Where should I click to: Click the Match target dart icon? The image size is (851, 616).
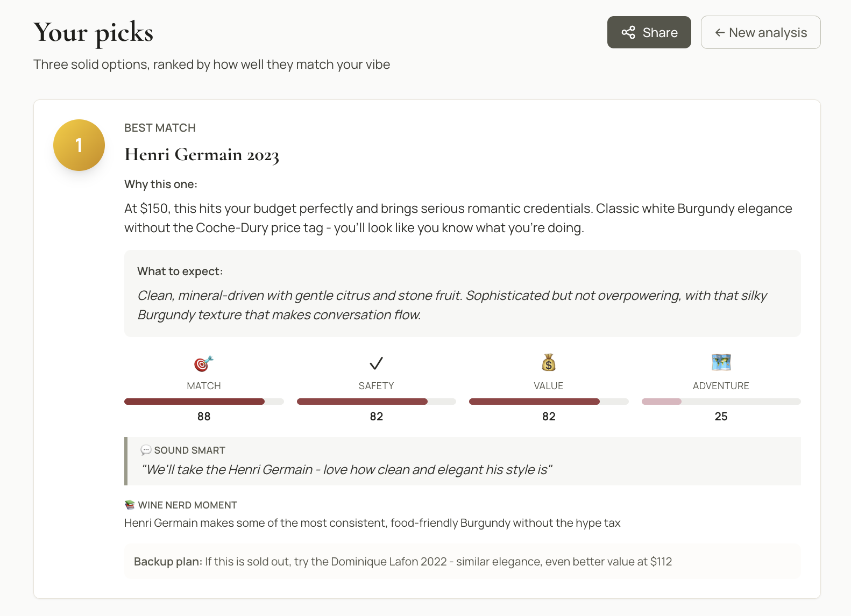203,363
